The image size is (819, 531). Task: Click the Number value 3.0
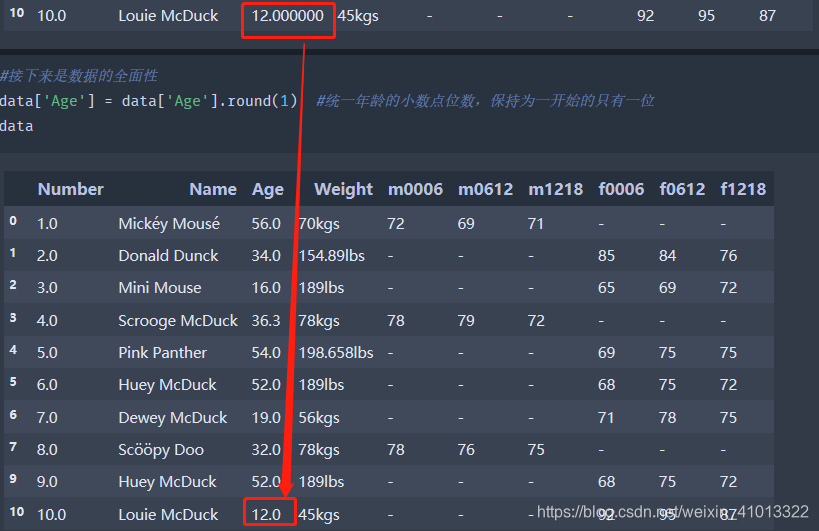pos(47,288)
